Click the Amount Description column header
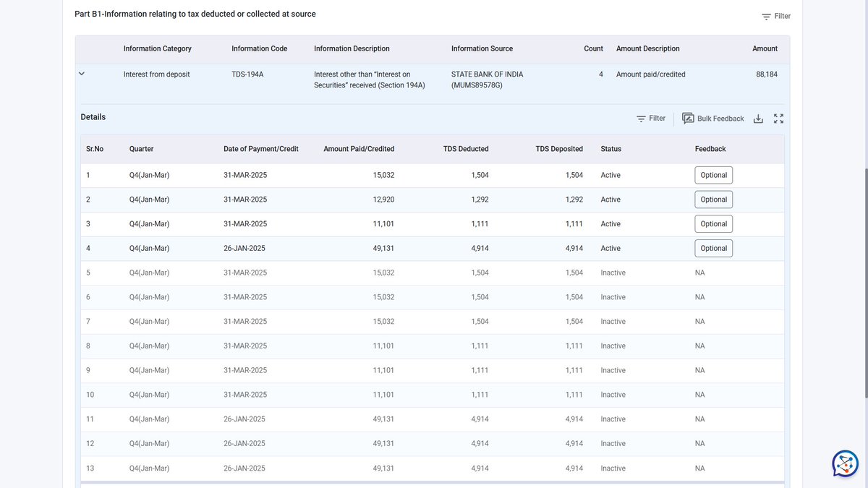Image resolution: width=868 pixels, height=488 pixels. [647, 48]
